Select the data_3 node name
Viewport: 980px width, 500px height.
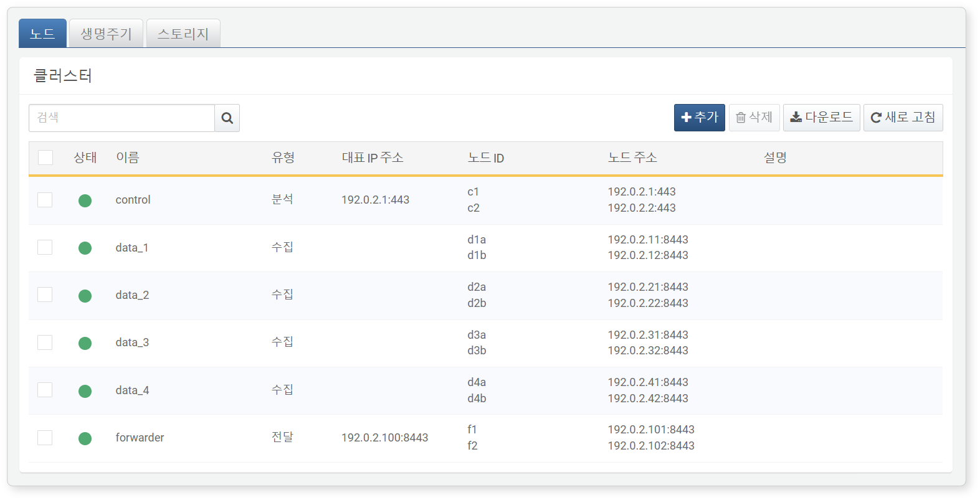[x=132, y=342]
